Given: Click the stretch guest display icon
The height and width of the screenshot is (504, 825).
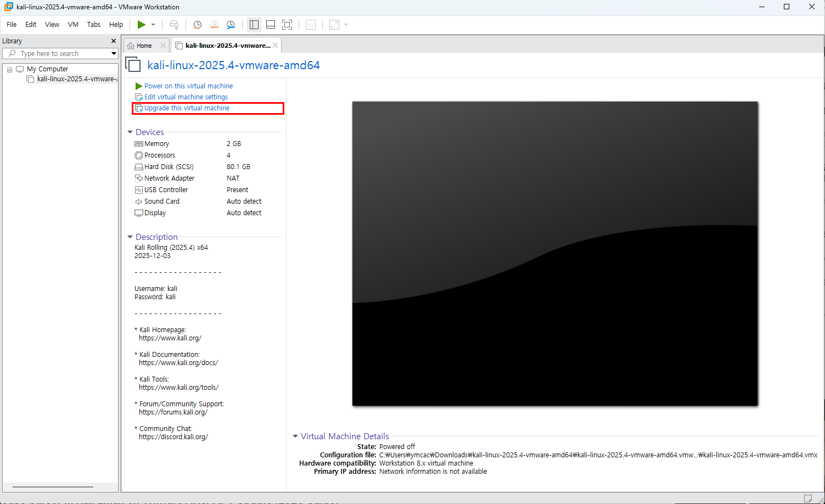Looking at the screenshot, I should click(334, 25).
